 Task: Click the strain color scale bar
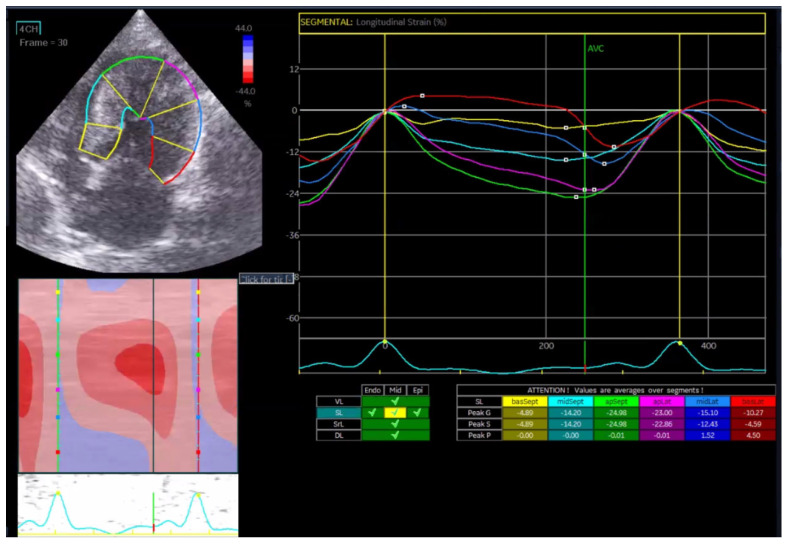pos(248,59)
